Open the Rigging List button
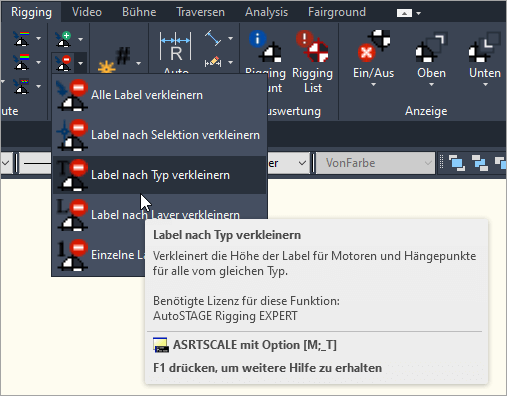This screenshot has height=396, width=507. [312, 62]
